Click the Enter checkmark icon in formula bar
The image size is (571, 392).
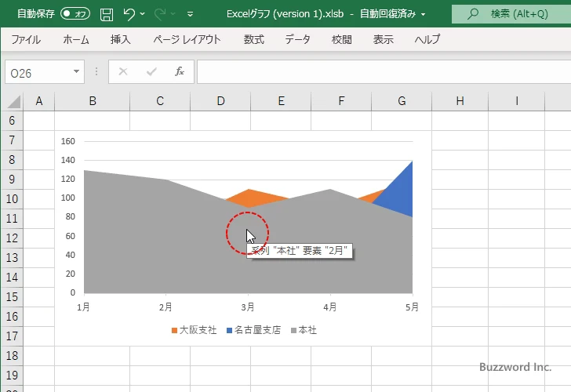pyautogui.click(x=151, y=71)
